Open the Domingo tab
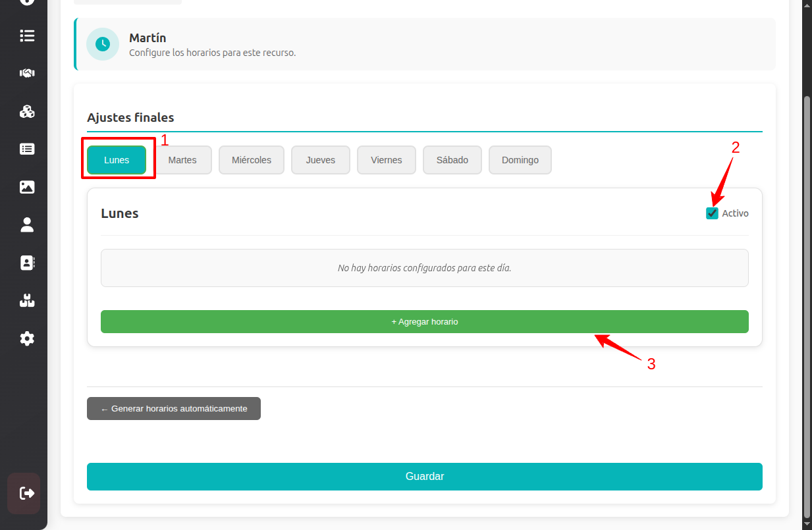The image size is (812, 530). [x=520, y=160]
